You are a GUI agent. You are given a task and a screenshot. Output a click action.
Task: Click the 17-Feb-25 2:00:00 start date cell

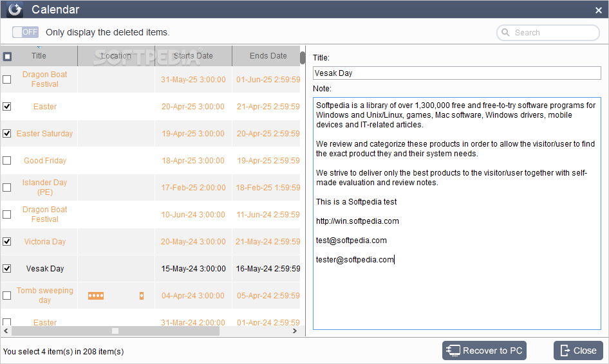click(193, 187)
